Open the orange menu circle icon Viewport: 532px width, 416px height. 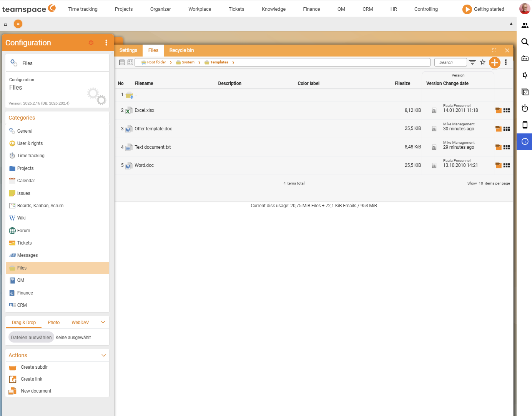pyautogui.click(x=18, y=24)
